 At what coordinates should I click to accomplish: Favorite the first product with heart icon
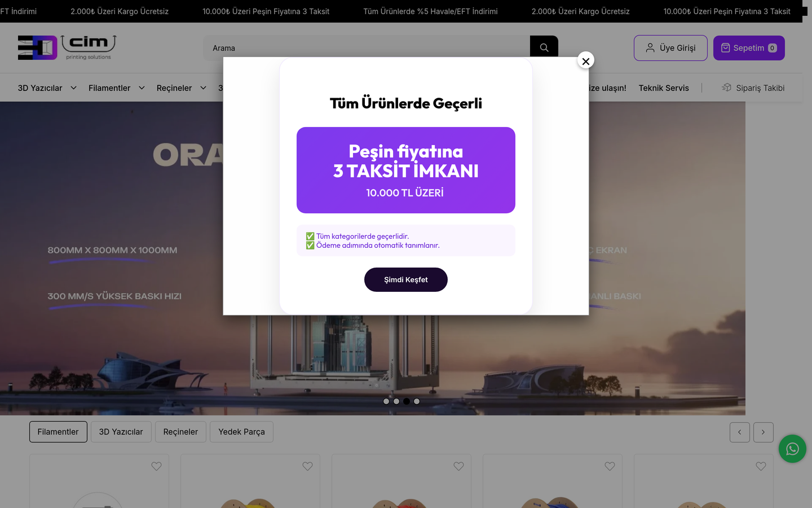156,466
